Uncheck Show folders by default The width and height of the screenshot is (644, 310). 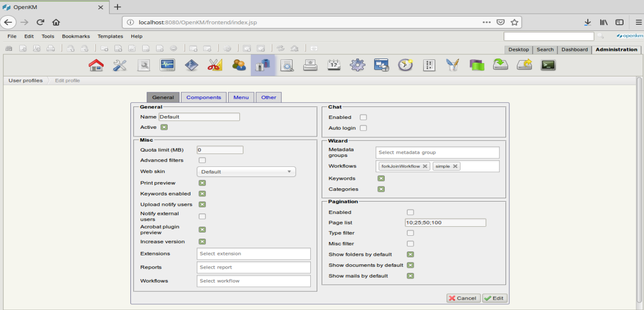coord(410,254)
